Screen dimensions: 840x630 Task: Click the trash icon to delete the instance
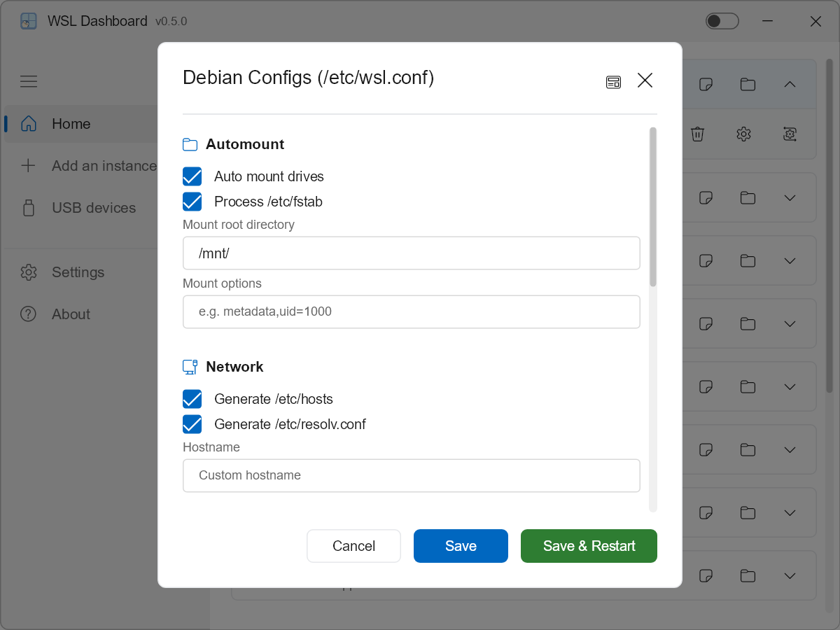pos(698,134)
